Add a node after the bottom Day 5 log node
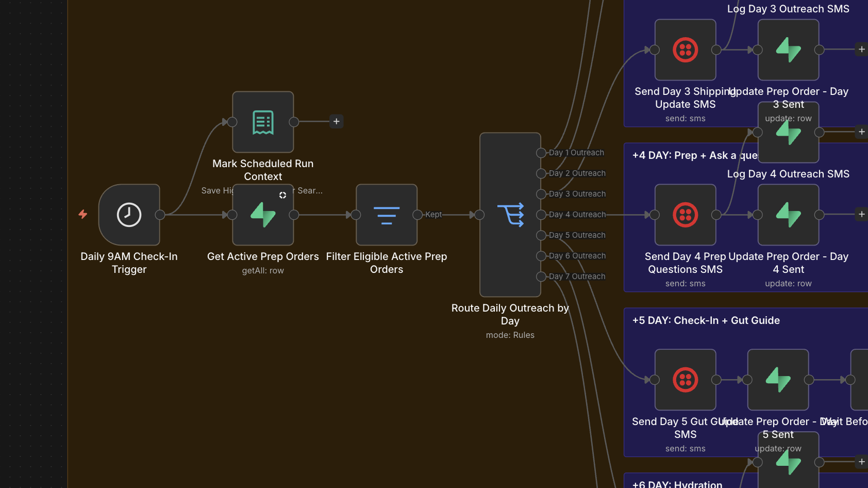The height and width of the screenshot is (488, 868). tap(861, 462)
